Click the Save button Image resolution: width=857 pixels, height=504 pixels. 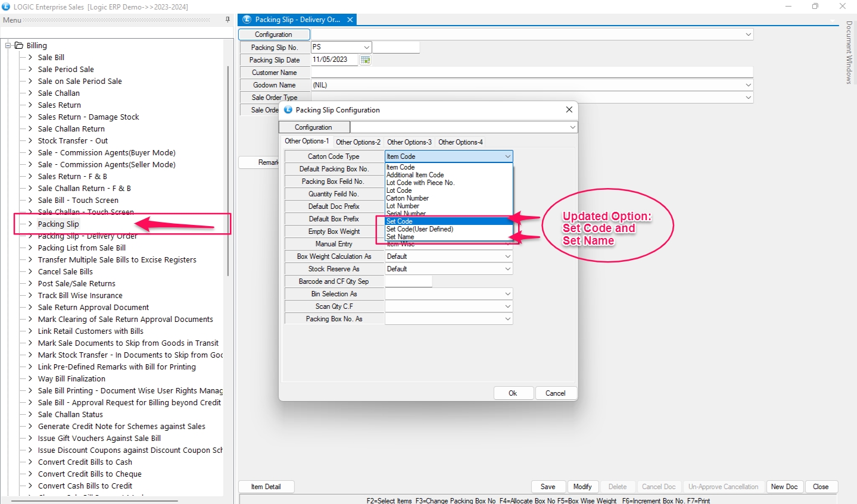pos(548,487)
